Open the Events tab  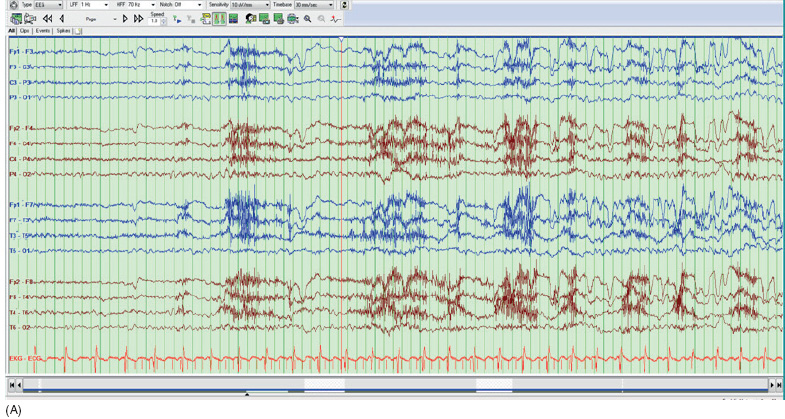pos(43,31)
